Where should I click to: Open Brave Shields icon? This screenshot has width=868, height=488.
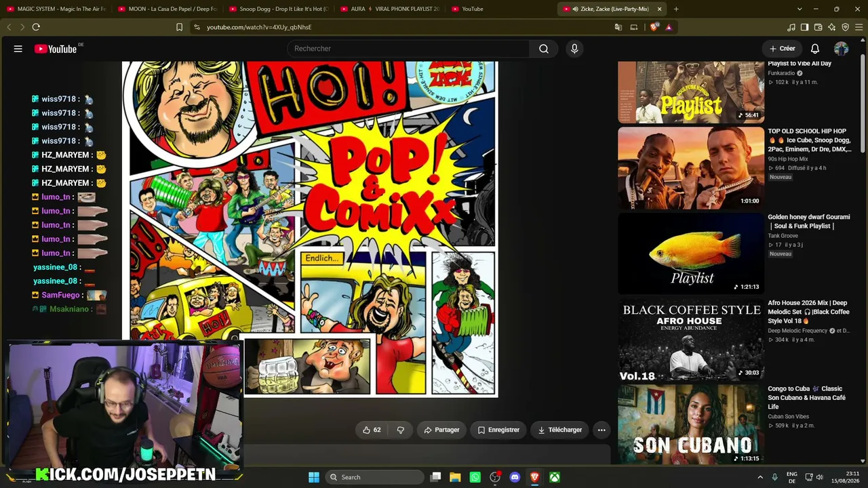coord(654,27)
